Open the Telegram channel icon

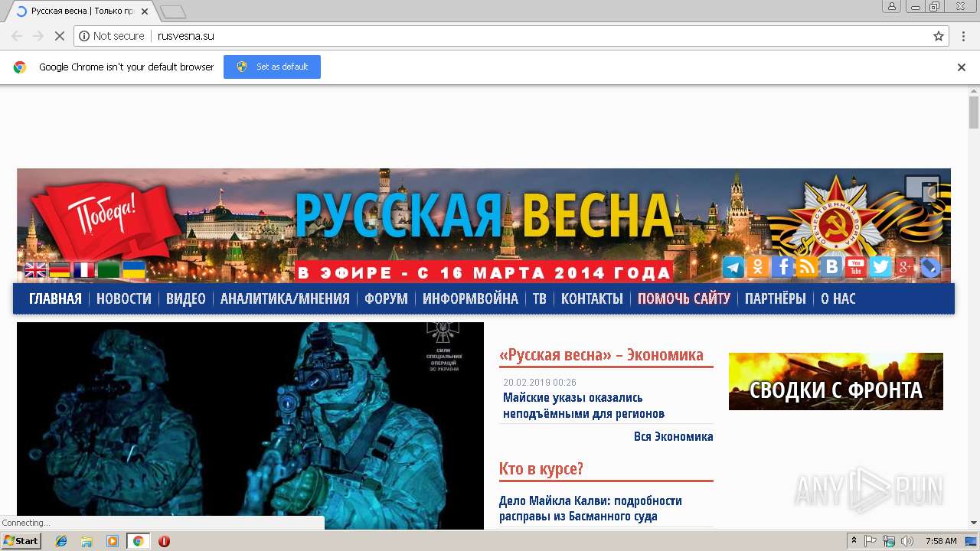pos(733,267)
